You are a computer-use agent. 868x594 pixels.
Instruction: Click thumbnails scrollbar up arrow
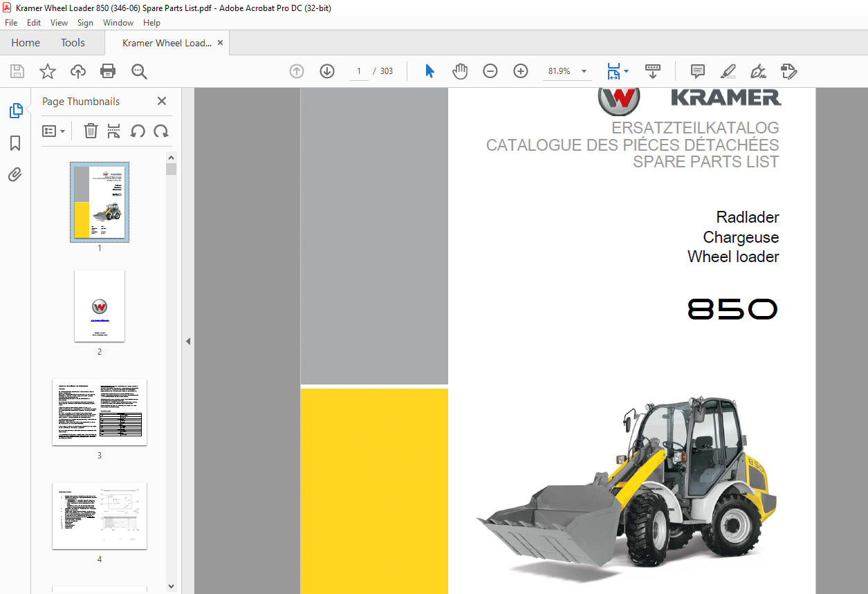tap(172, 157)
